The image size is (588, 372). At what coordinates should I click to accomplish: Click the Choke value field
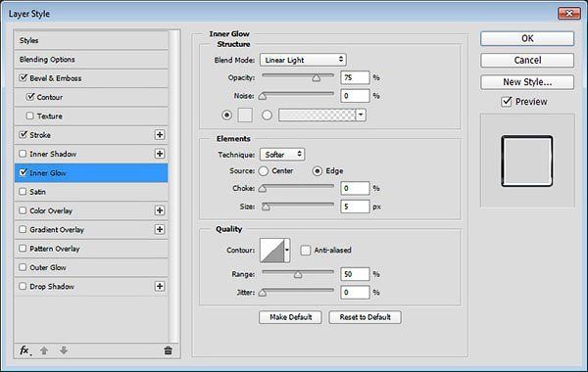[x=355, y=188]
